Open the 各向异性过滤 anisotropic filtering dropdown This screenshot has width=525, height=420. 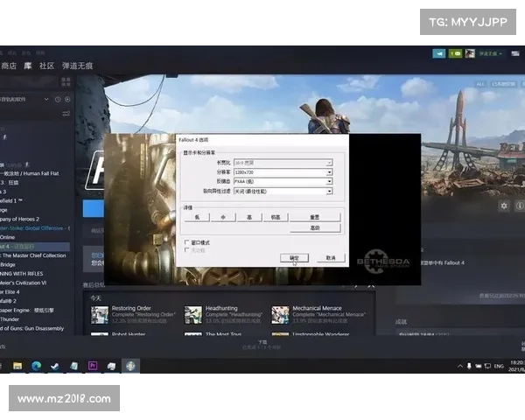(283, 192)
